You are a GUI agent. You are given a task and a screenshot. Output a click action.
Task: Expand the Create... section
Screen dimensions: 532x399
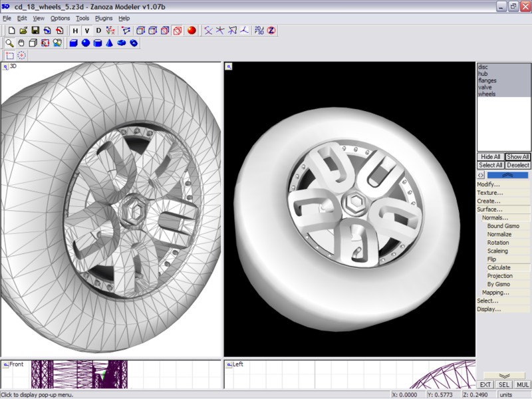click(x=503, y=201)
